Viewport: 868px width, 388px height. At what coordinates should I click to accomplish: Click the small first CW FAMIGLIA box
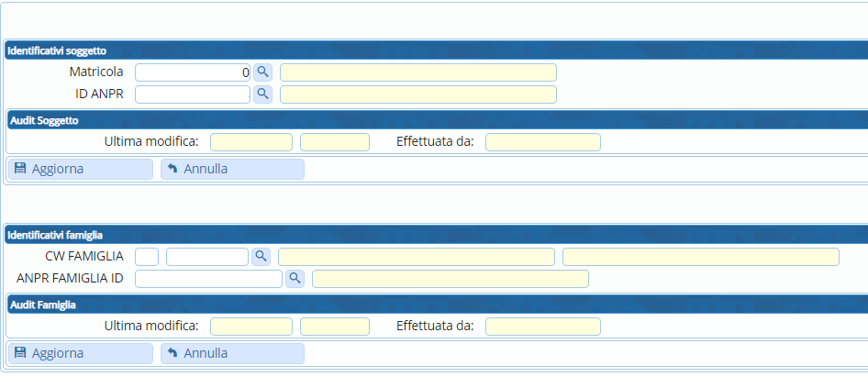point(147,257)
